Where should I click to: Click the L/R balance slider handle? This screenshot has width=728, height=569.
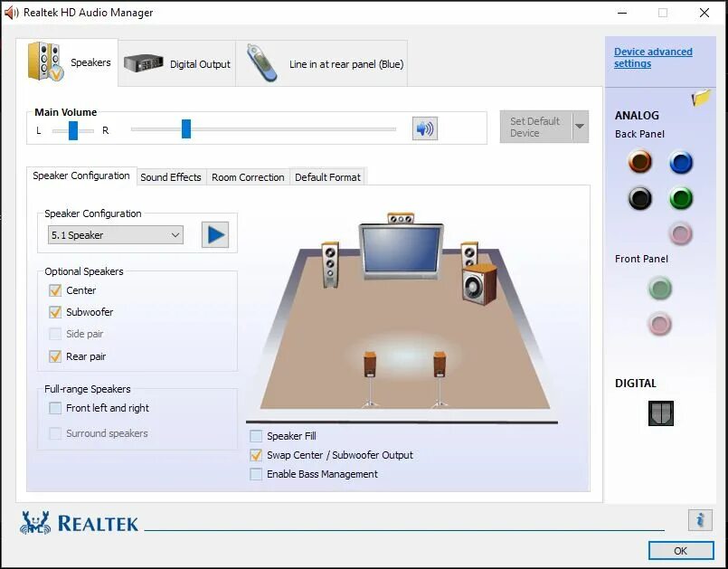[x=73, y=130]
